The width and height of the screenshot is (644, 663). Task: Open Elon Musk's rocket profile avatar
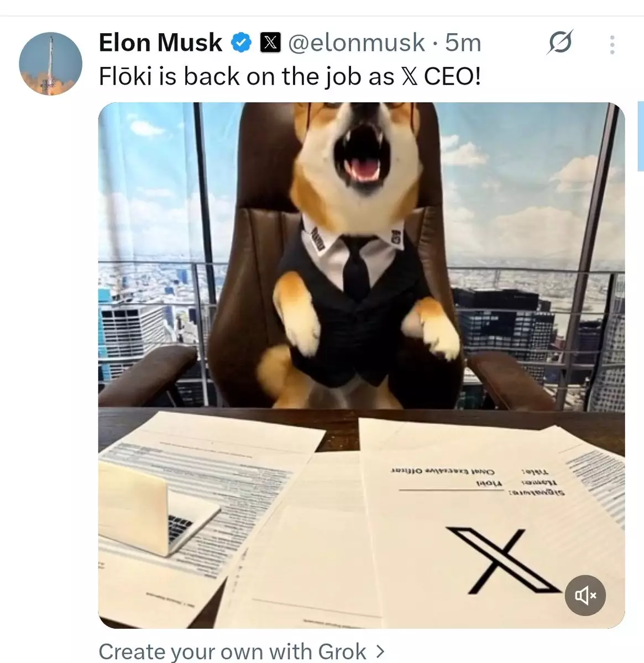click(x=50, y=64)
